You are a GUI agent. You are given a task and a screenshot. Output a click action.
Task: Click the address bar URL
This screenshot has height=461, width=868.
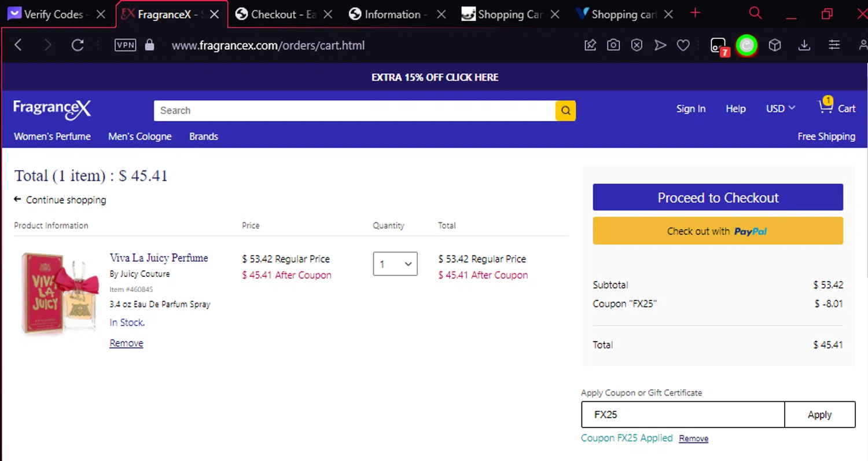(x=268, y=45)
